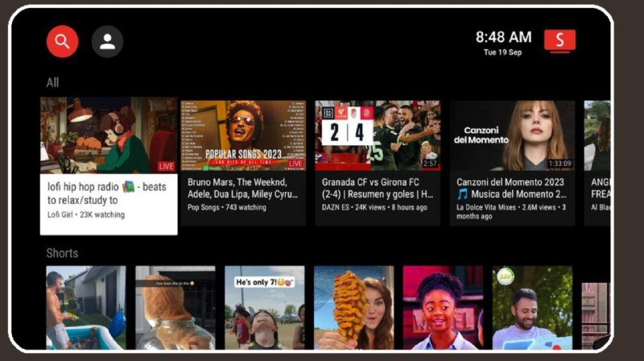Play the Granada CF vs Girona FC thumbnail
The image size is (644, 361).
pos(378,135)
